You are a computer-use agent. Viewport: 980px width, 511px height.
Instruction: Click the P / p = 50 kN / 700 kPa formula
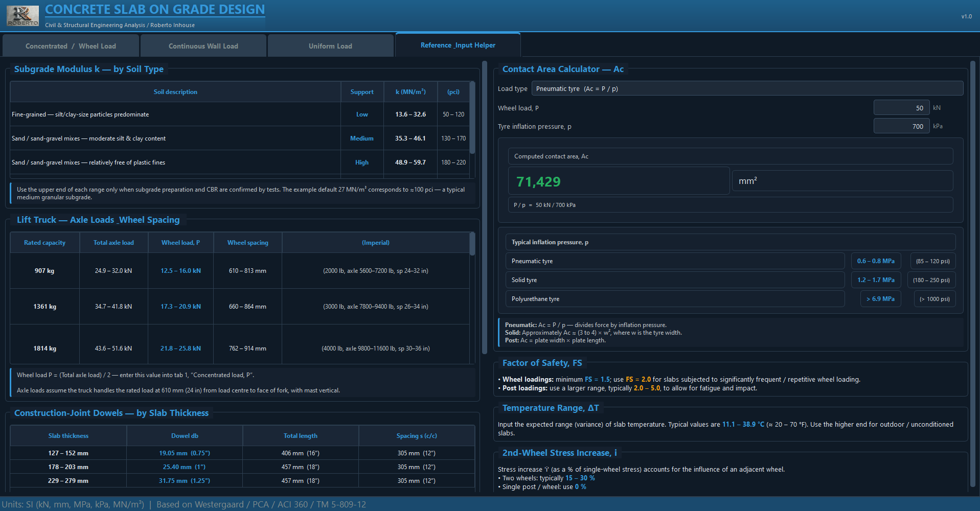point(731,205)
